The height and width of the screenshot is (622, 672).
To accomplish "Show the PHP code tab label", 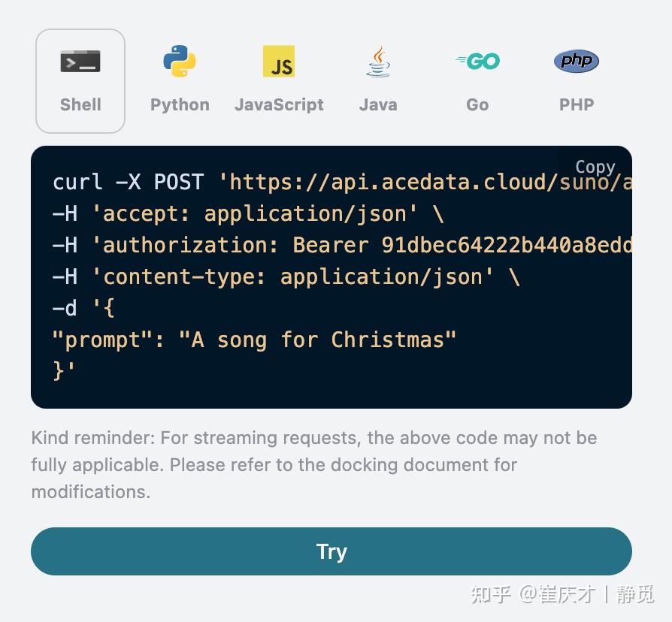I will click(x=577, y=104).
